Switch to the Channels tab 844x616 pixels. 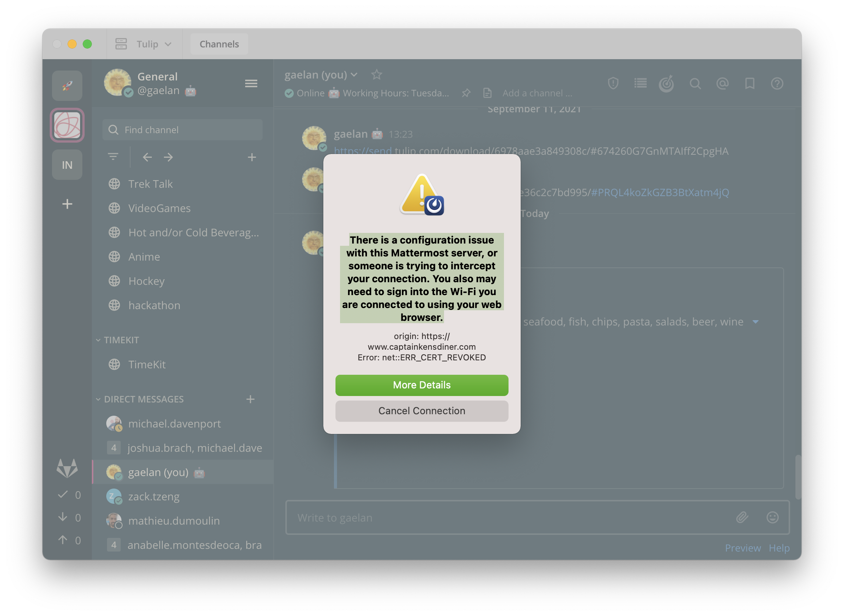click(x=219, y=44)
